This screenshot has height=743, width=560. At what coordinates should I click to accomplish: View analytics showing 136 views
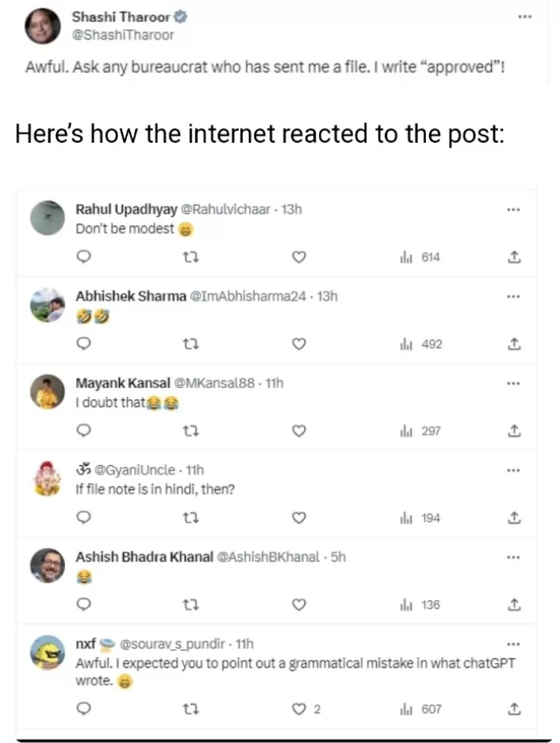[420, 605]
